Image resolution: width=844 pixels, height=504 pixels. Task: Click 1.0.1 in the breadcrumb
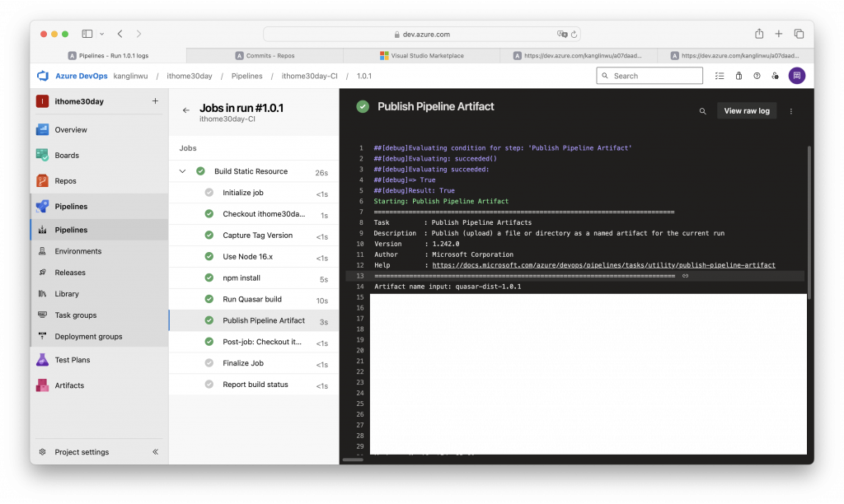pyautogui.click(x=363, y=76)
